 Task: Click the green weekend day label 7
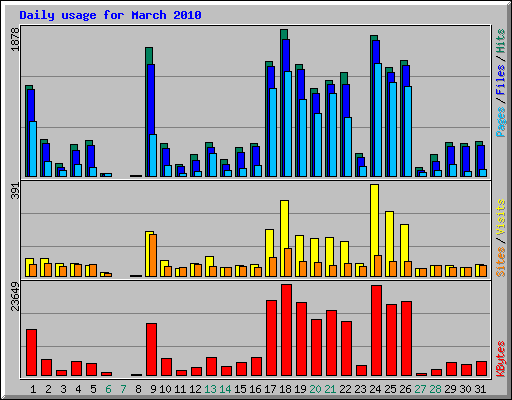click(x=123, y=389)
